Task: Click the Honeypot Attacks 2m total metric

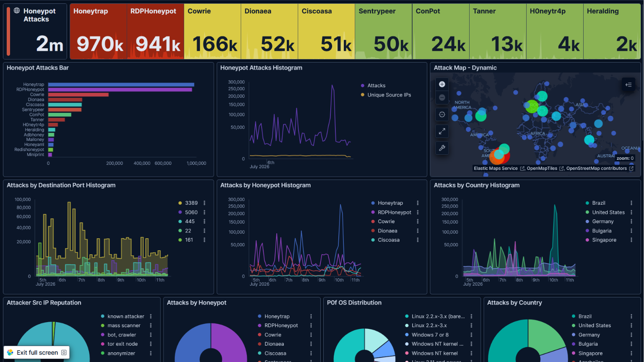Action: point(35,31)
